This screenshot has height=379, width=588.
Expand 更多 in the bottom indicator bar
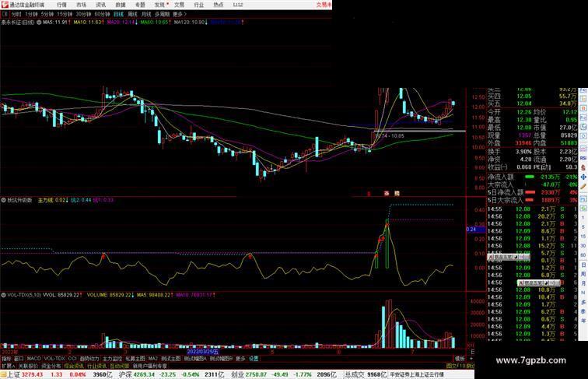pos(240,359)
